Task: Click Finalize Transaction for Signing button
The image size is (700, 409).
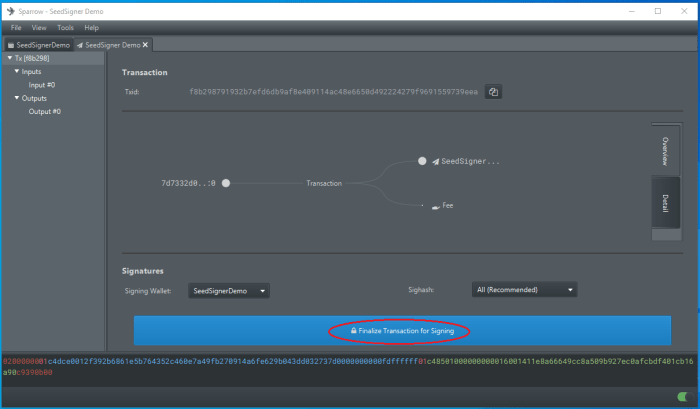Action: pyautogui.click(x=402, y=330)
